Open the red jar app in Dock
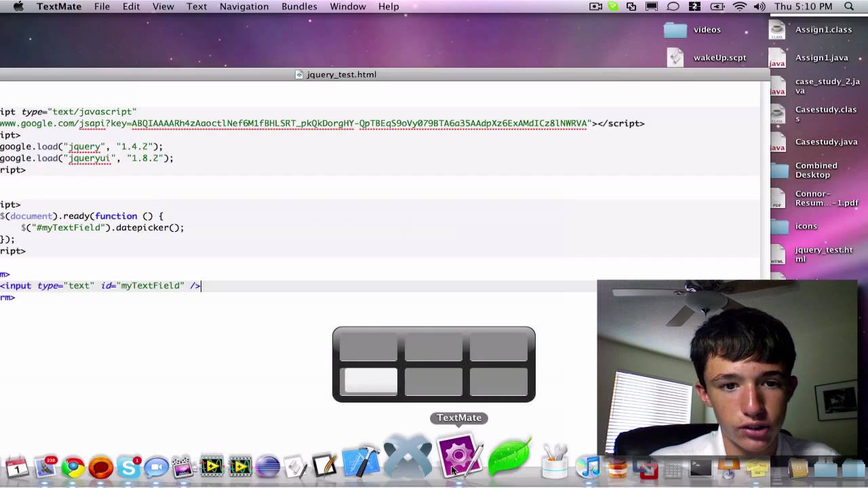 click(616, 468)
